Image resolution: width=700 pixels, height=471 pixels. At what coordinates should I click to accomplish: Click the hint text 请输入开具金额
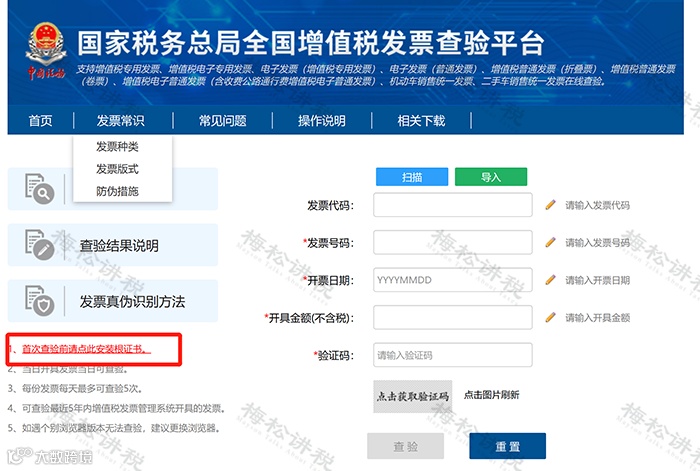click(x=597, y=318)
